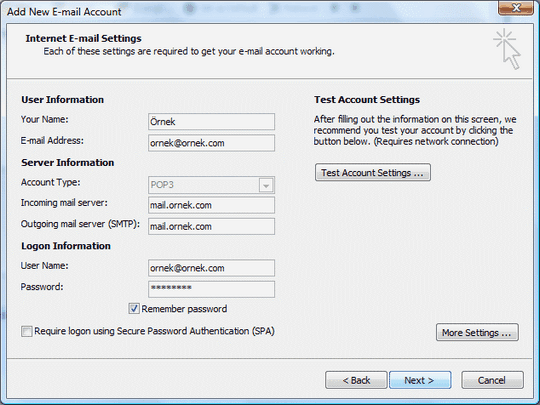Click Test Account Settings button
The width and height of the screenshot is (540, 405).
coord(373,172)
